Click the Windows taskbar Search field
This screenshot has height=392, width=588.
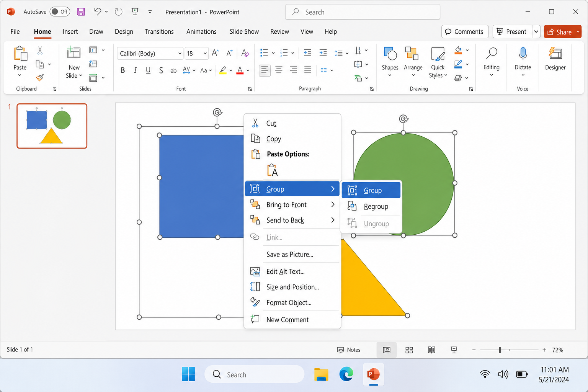pos(255,374)
